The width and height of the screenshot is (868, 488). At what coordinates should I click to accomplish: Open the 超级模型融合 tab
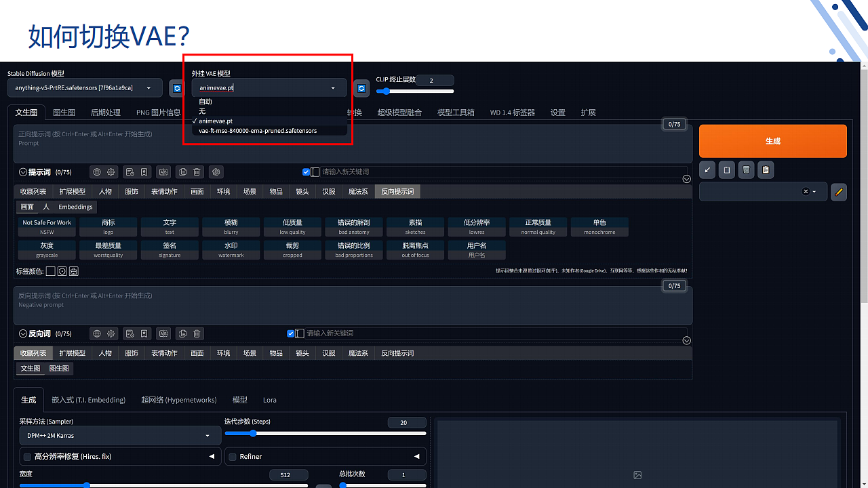click(399, 113)
